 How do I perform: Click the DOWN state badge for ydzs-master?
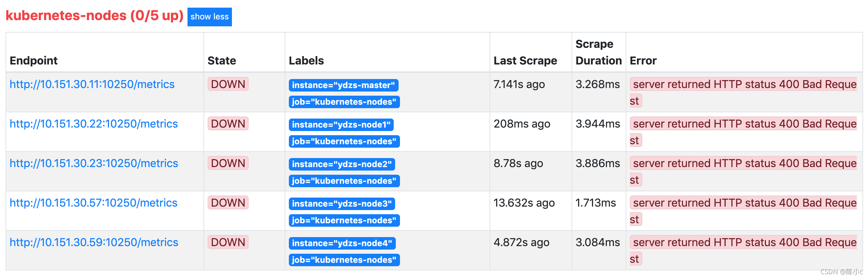pyautogui.click(x=228, y=84)
